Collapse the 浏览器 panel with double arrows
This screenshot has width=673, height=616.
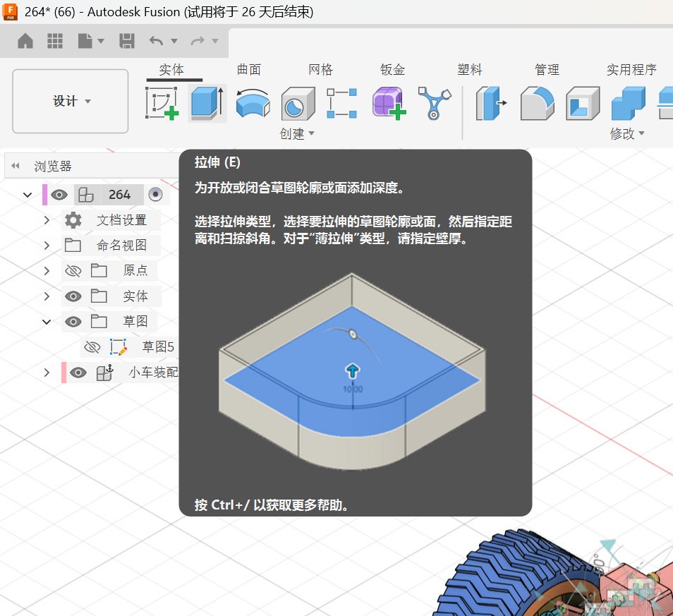click(16, 166)
